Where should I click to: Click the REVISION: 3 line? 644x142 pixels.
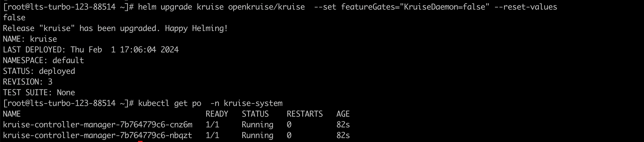[x=28, y=82]
